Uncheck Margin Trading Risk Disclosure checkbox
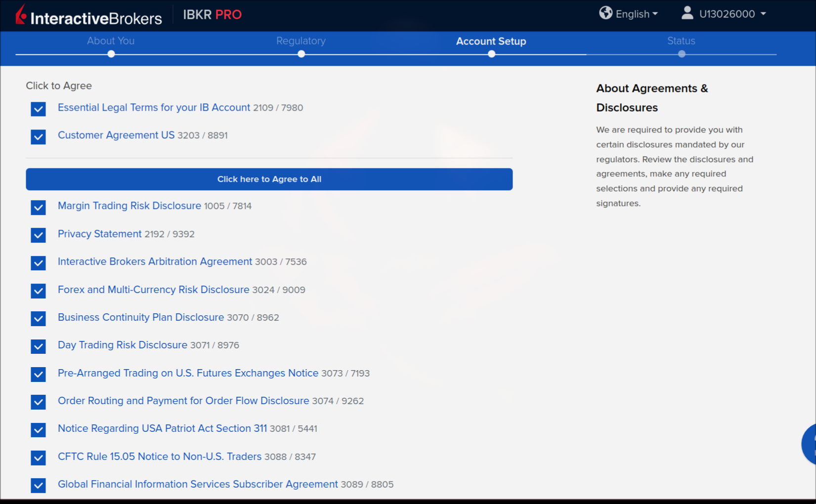816x504 pixels. click(38, 207)
